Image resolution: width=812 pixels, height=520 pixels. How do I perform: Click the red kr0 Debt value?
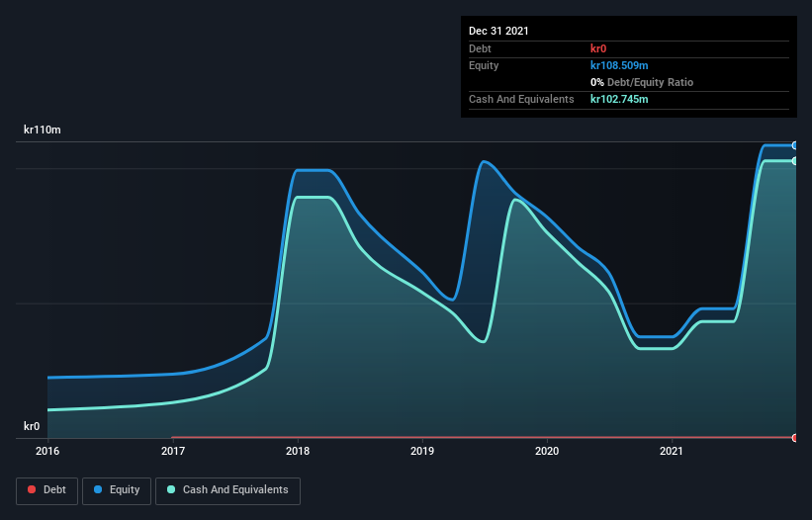[598, 48]
